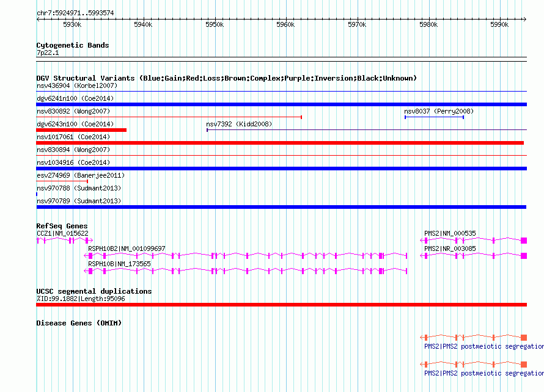Select gene label RSPH10B|NM_173565

pyautogui.click(x=119, y=264)
